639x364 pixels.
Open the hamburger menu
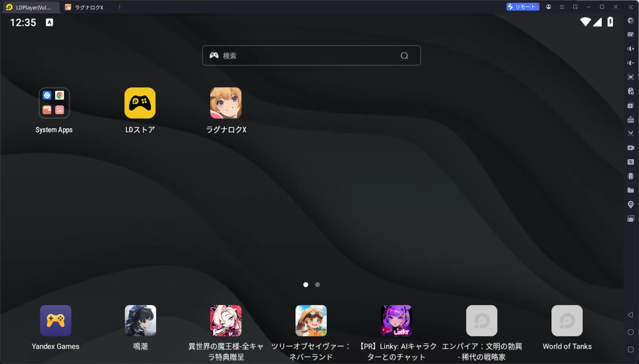pos(561,7)
